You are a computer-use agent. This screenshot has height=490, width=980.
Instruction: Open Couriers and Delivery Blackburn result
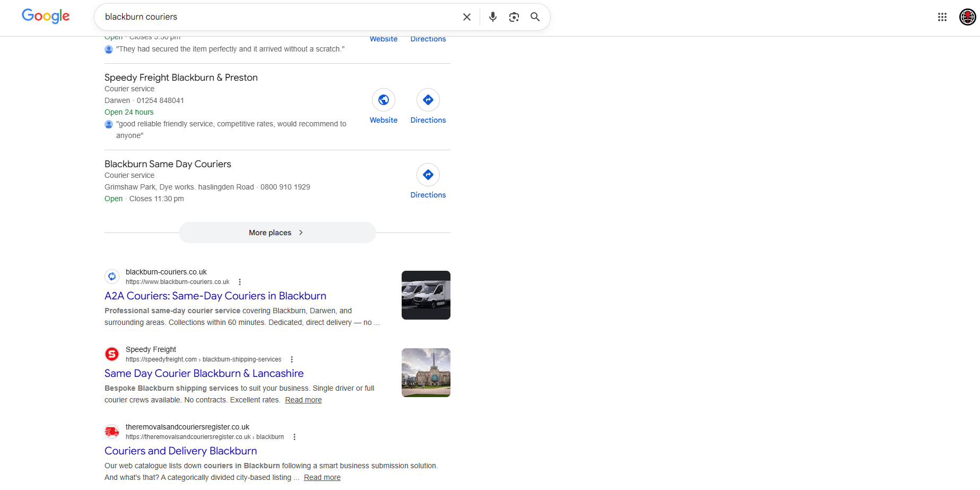[x=181, y=451]
